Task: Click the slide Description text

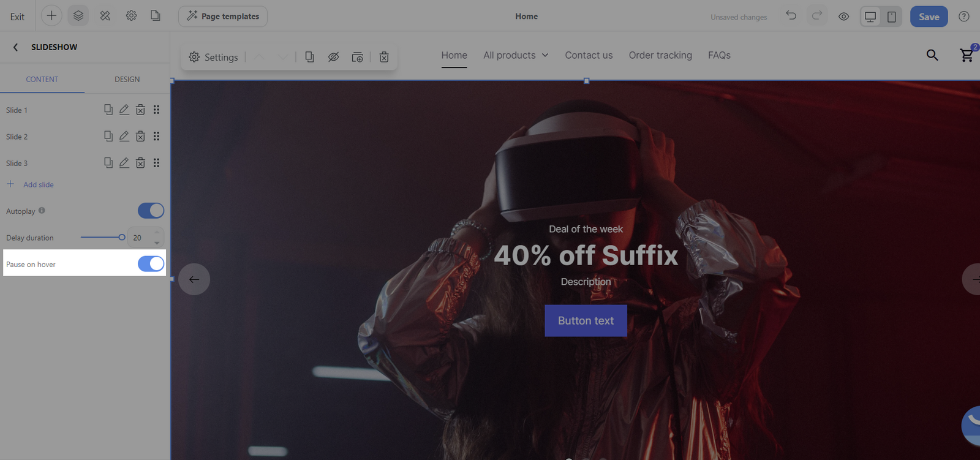Action: (586, 282)
